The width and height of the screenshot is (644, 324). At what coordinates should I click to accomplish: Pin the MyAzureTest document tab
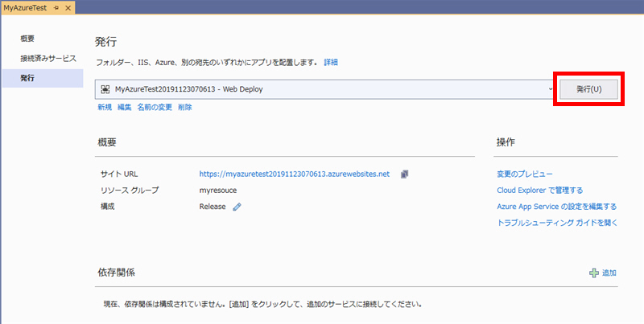56,8
